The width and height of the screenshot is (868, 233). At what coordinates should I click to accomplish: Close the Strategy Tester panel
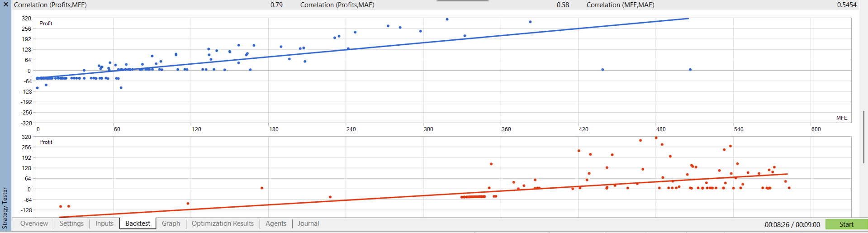(6, 5)
